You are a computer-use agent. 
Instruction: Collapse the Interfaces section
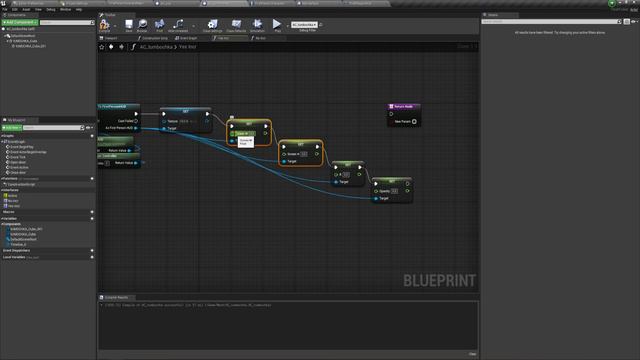tap(2, 190)
